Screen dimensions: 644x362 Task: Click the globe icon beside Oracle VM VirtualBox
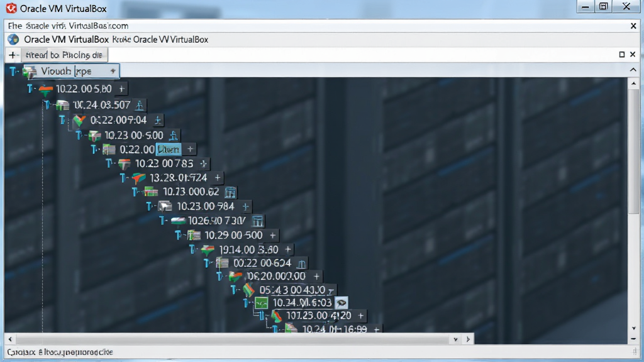pos(14,40)
